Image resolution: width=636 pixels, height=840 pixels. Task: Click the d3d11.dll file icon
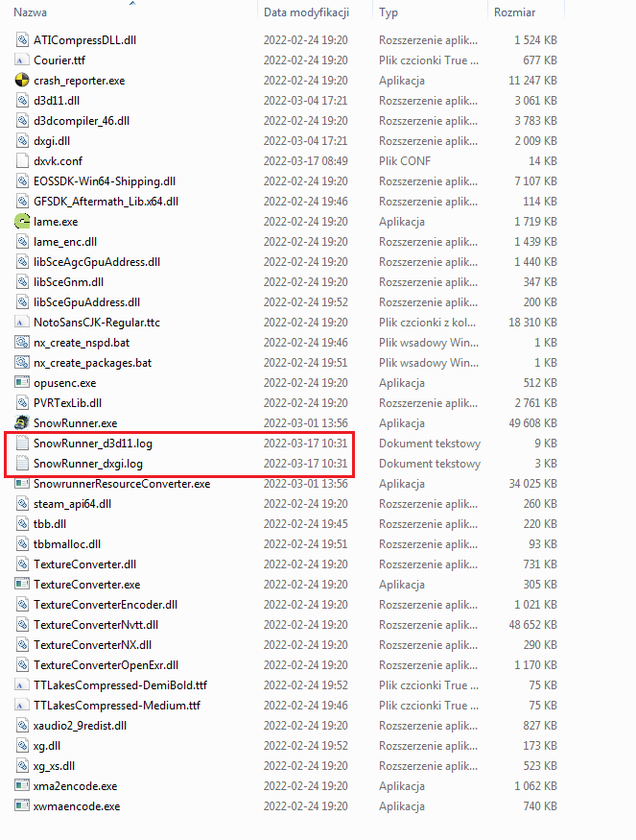coord(22,100)
